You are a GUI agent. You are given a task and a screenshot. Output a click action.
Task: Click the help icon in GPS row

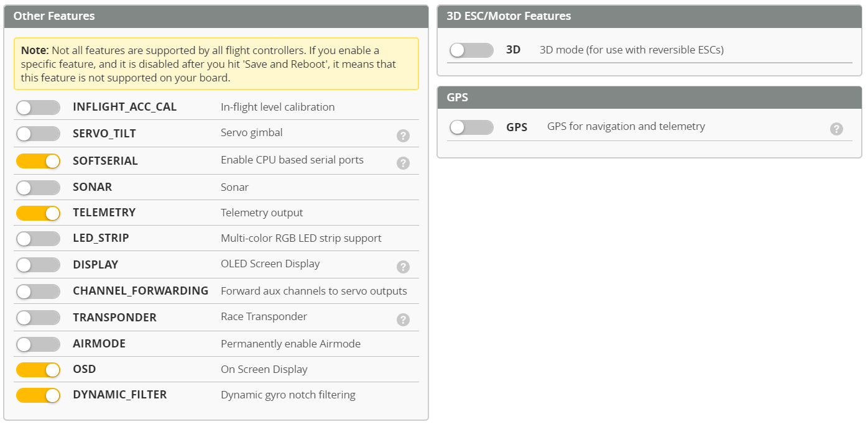coord(836,129)
